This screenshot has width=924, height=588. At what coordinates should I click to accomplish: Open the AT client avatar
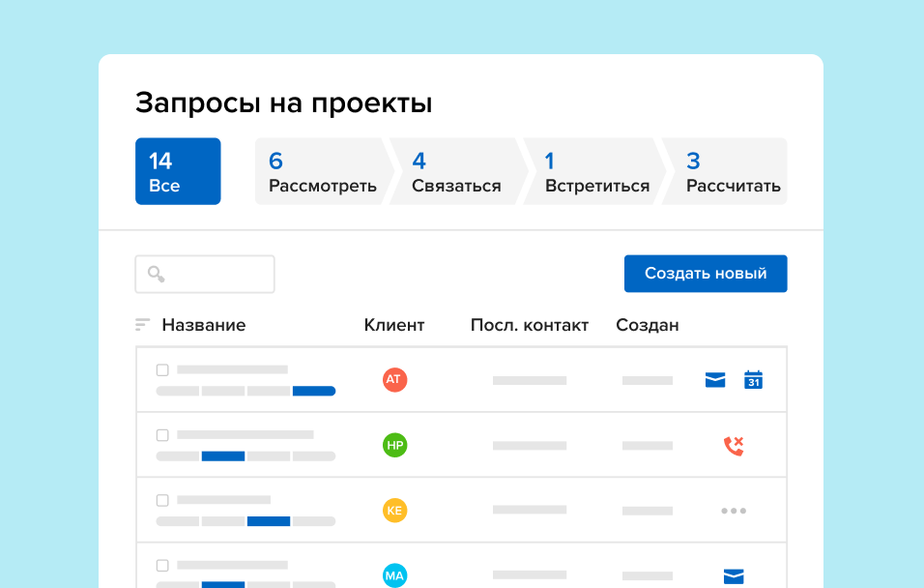pos(394,379)
